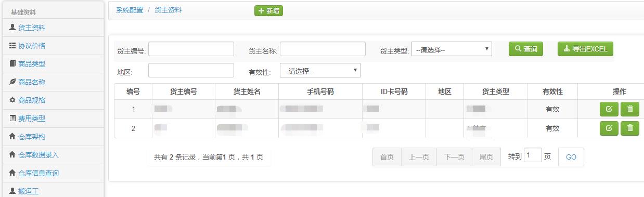The width and height of the screenshot is (644, 197).
Task: Open the 有效性 dropdown
Action: click(320, 70)
